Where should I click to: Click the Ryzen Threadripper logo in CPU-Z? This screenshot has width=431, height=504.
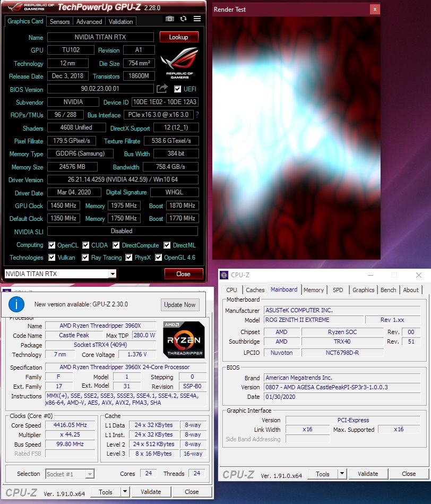click(184, 340)
